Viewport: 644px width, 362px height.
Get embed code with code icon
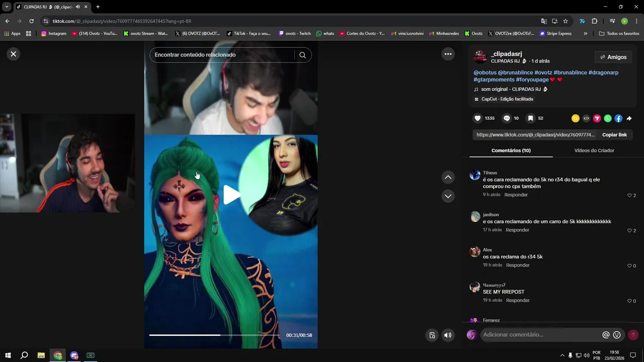(x=586, y=119)
